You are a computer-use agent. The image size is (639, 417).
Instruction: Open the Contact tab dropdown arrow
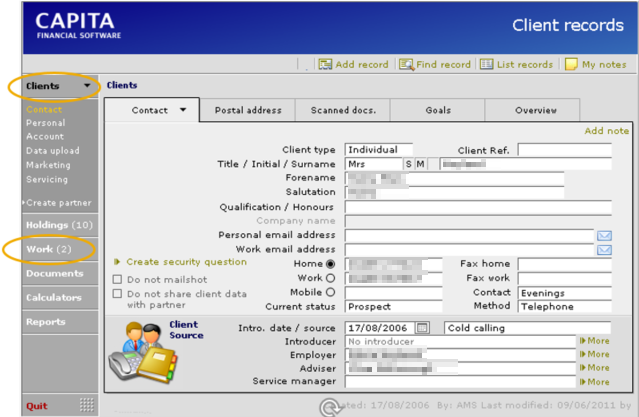tap(183, 110)
